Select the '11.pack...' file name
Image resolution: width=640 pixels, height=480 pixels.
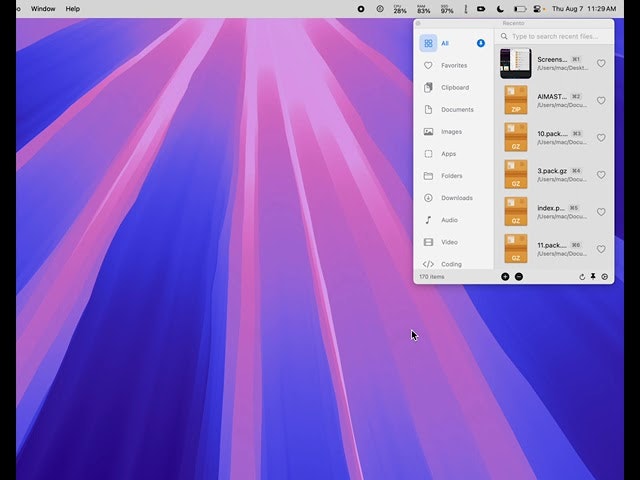(x=551, y=245)
